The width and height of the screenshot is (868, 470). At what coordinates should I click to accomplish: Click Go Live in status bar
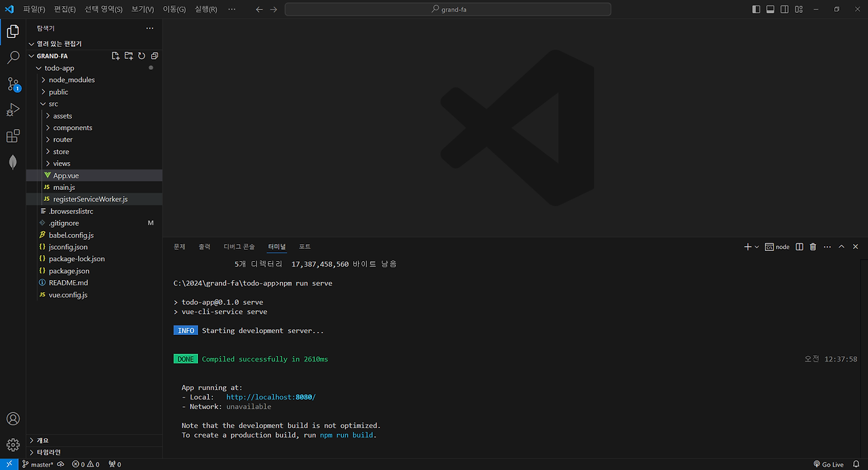[x=827, y=465]
